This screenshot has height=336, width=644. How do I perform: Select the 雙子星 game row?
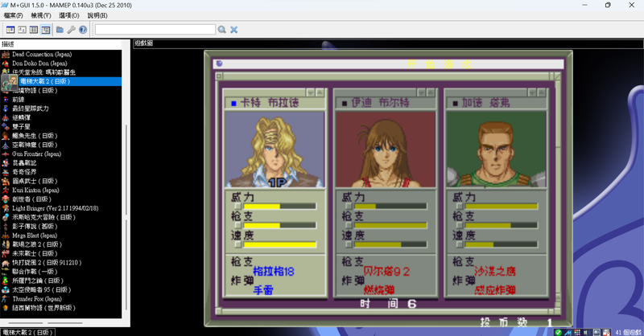coord(61,126)
